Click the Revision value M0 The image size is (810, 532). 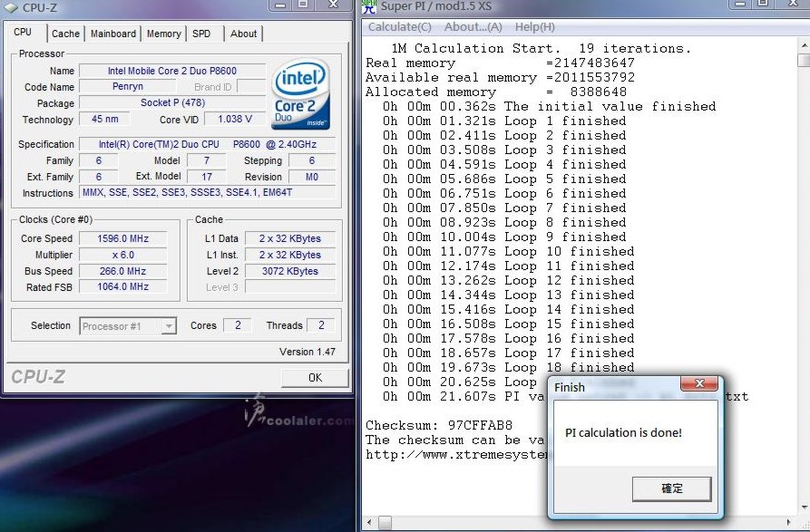(312, 177)
